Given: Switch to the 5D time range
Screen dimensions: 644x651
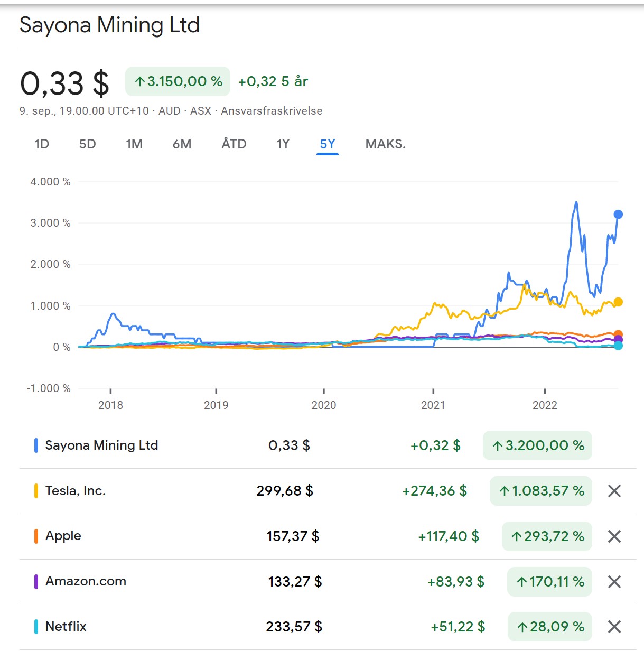Looking at the screenshot, I should tap(88, 143).
